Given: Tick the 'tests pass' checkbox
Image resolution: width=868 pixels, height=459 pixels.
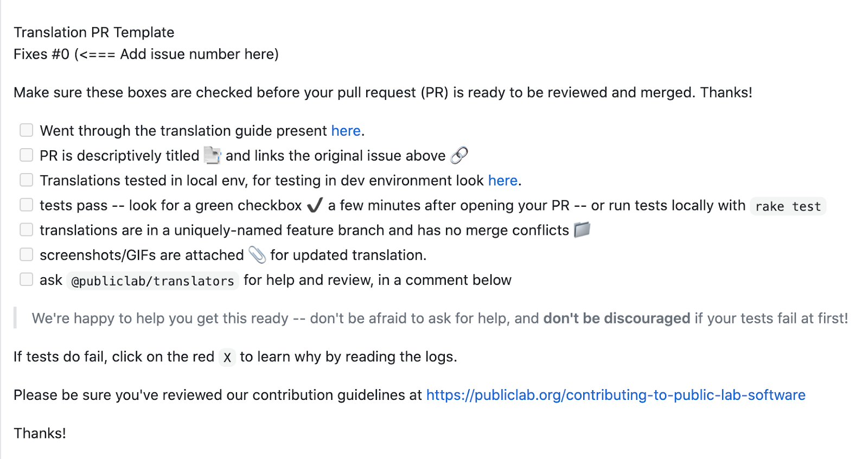Looking at the screenshot, I should (x=26, y=205).
